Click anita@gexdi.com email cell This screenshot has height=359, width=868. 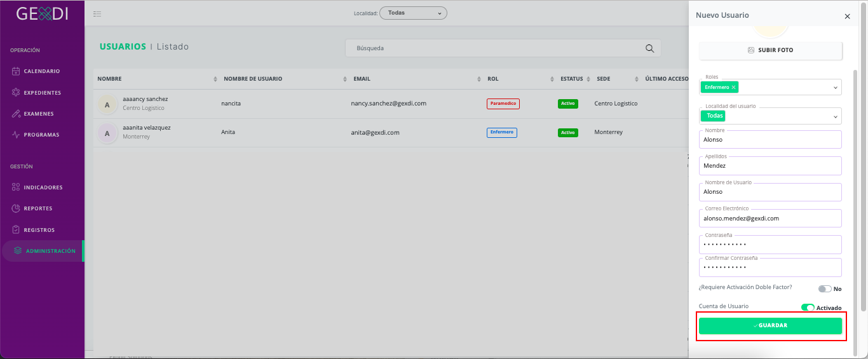point(375,132)
